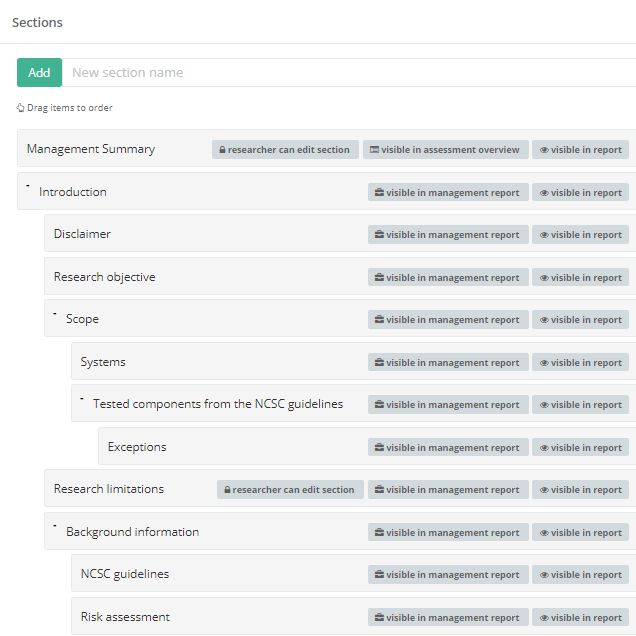The height and width of the screenshot is (636, 636).
Task: Click the lock icon on Research limitations
Action: click(x=227, y=490)
